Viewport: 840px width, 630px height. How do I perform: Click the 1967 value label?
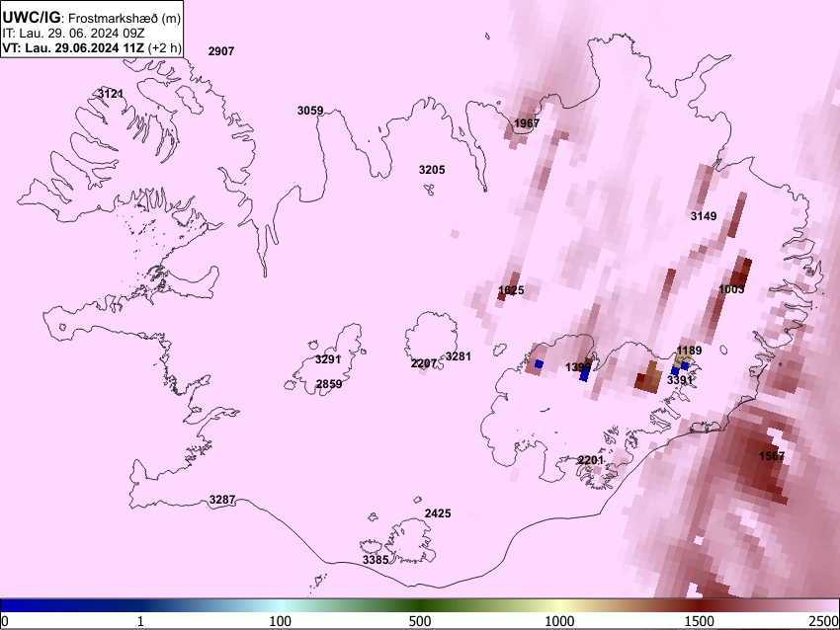[x=527, y=123]
